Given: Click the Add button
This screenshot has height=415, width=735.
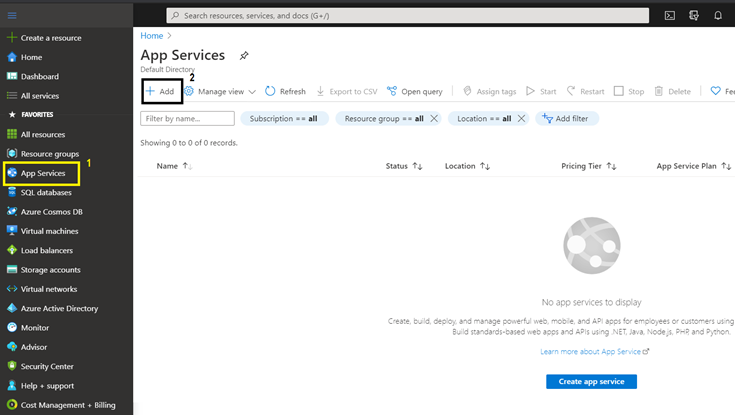Looking at the screenshot, I should click(x=162, y=91).
